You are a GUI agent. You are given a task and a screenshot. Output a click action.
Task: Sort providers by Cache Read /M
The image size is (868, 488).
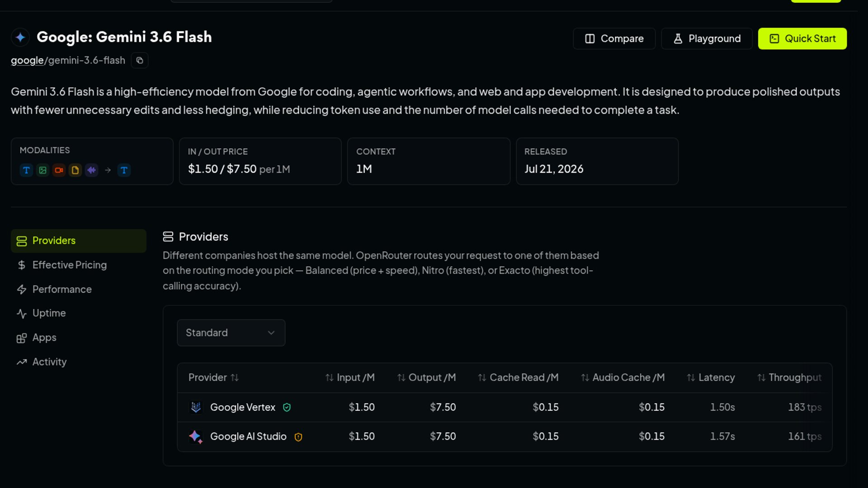(518, 377)
